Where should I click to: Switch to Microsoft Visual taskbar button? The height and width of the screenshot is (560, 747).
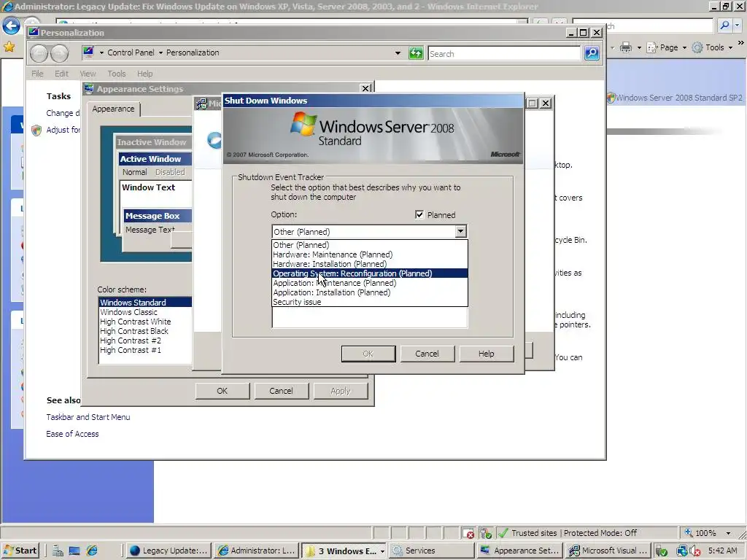(608, 551)
